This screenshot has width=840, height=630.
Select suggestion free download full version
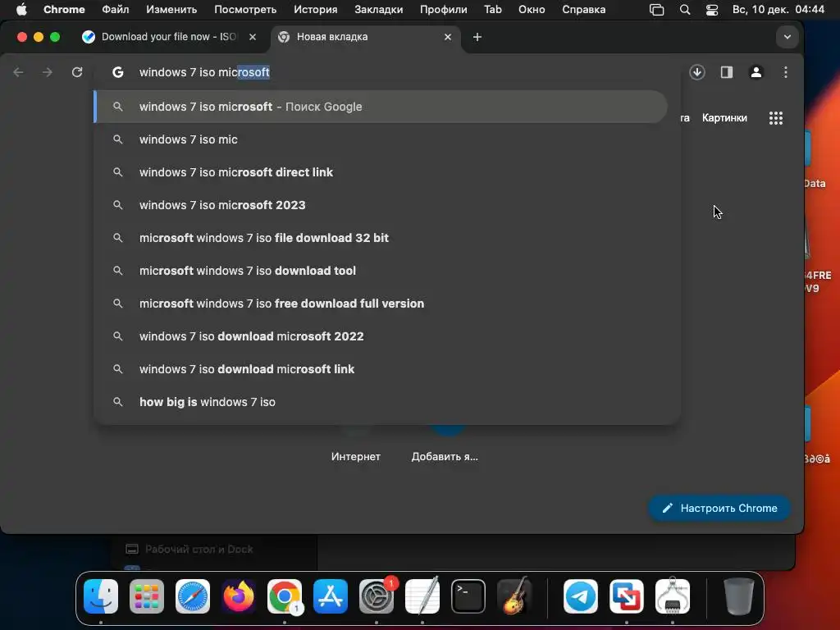(381, 304)
